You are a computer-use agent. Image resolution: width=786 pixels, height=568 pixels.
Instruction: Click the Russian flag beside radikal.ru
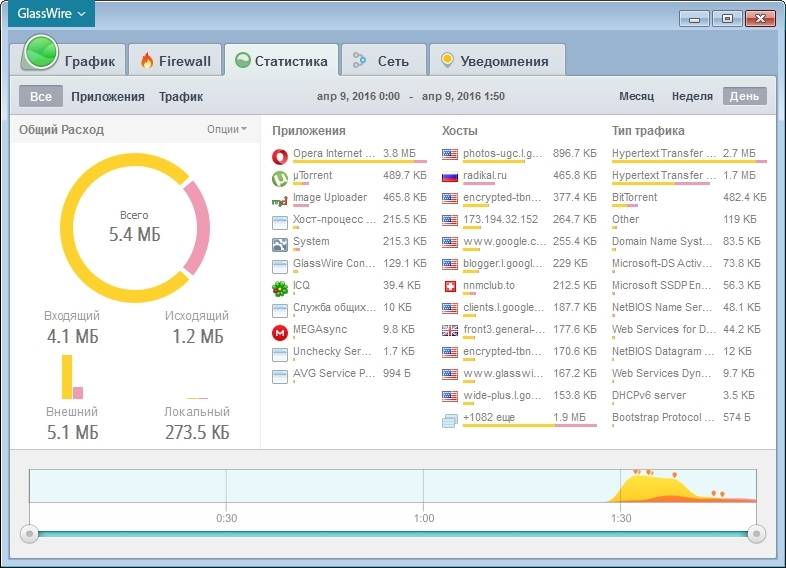coord(450,176)
